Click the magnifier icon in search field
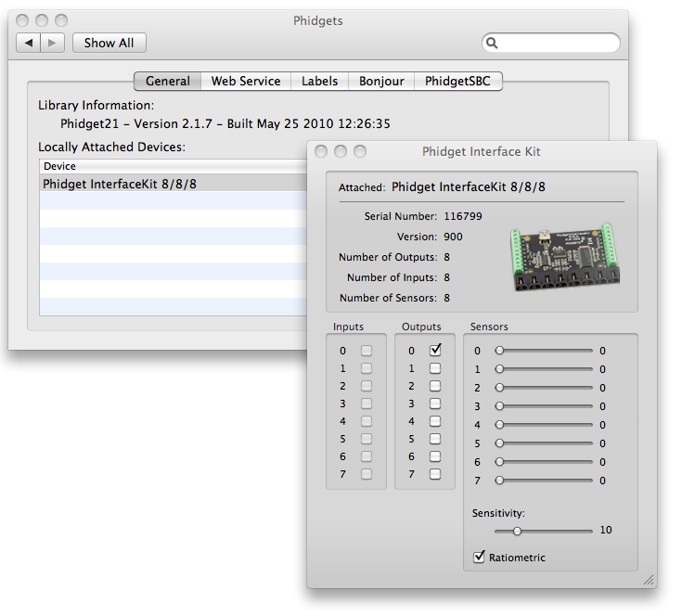Screen dimensions: 682x616 [x=492, y=43]
